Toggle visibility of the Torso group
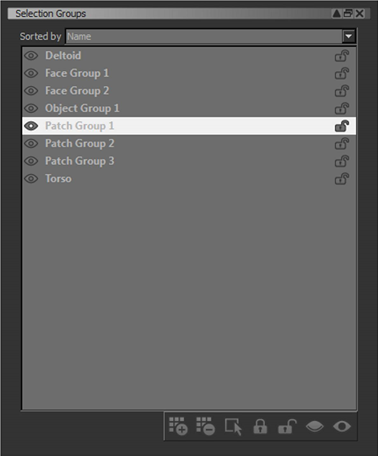The height and width of the screenshot is (456, 378). (x=31, y=179)
